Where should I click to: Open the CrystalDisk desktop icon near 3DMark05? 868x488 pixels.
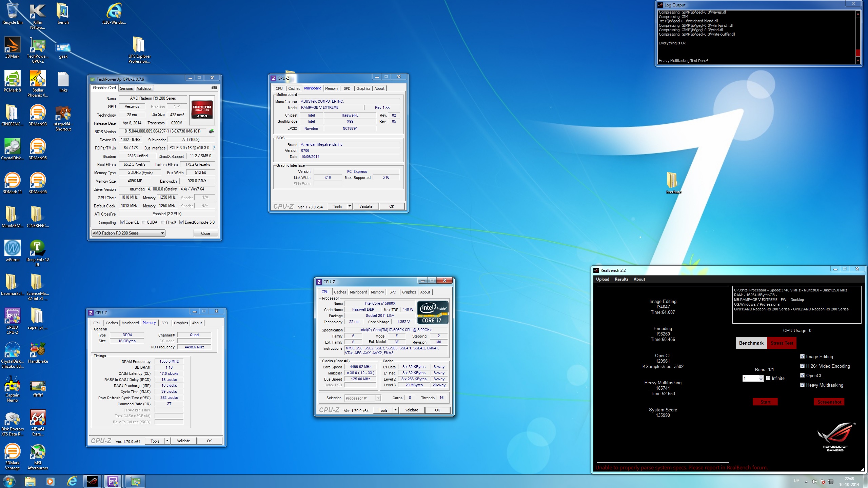click(13, 149)
